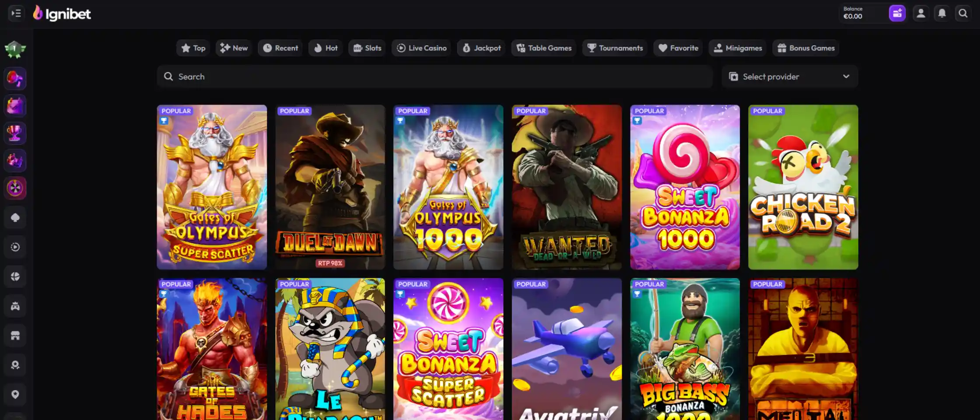Open Mental game thumbnail

click(x=803, y=349)
